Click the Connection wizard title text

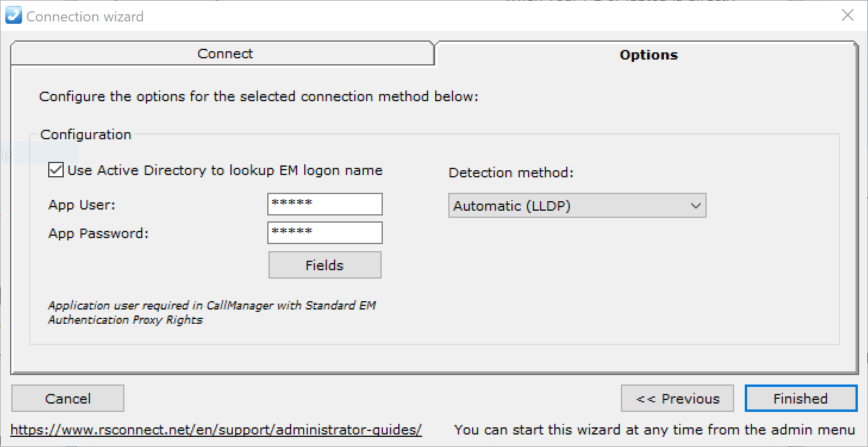85,16
